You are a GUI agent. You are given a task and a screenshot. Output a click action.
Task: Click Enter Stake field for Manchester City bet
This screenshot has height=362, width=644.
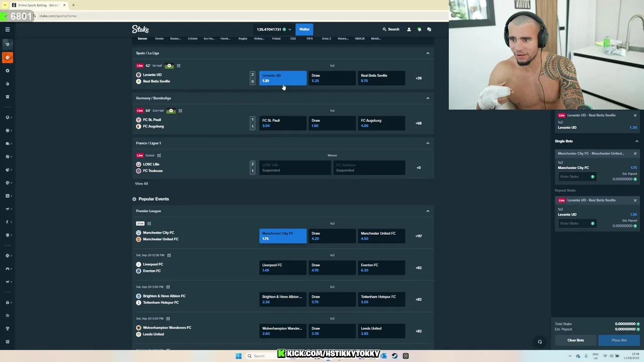point(577,176)
